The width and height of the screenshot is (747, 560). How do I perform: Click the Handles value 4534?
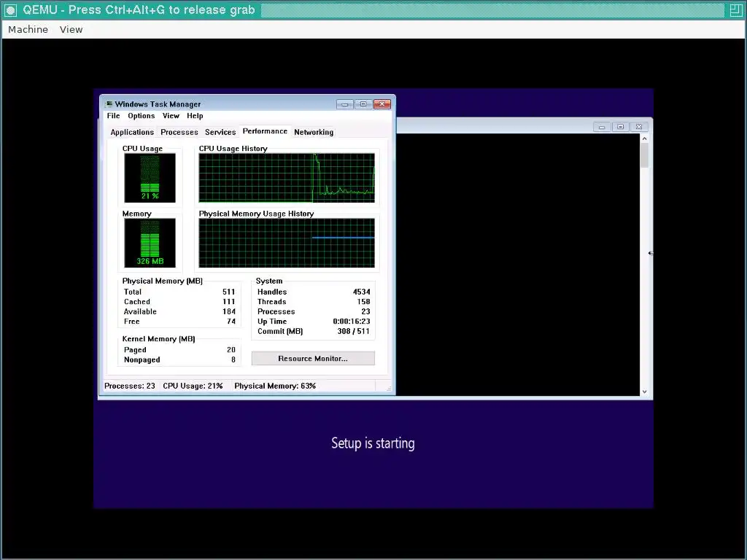(x=361, y=292)
